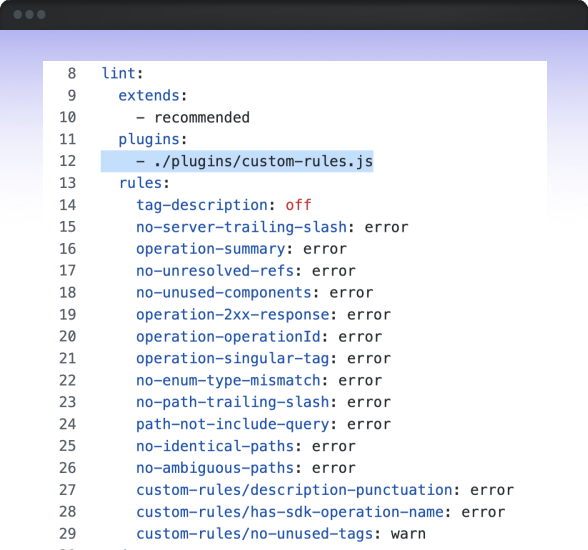The height and width of the screenshot is (550, 588).
Task: Click the no-unused-components rule name
Action: point(224,292)
